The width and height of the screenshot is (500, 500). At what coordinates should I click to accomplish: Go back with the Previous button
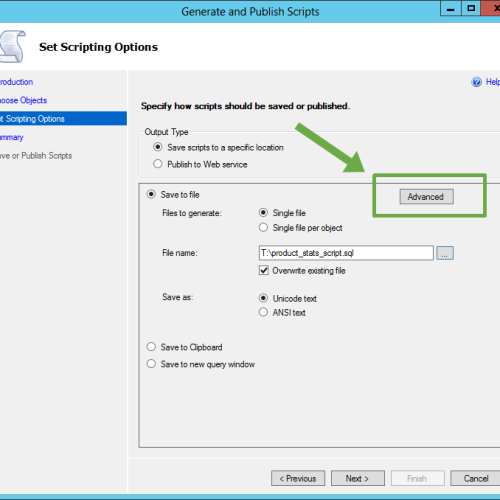[x=298, y=478]
